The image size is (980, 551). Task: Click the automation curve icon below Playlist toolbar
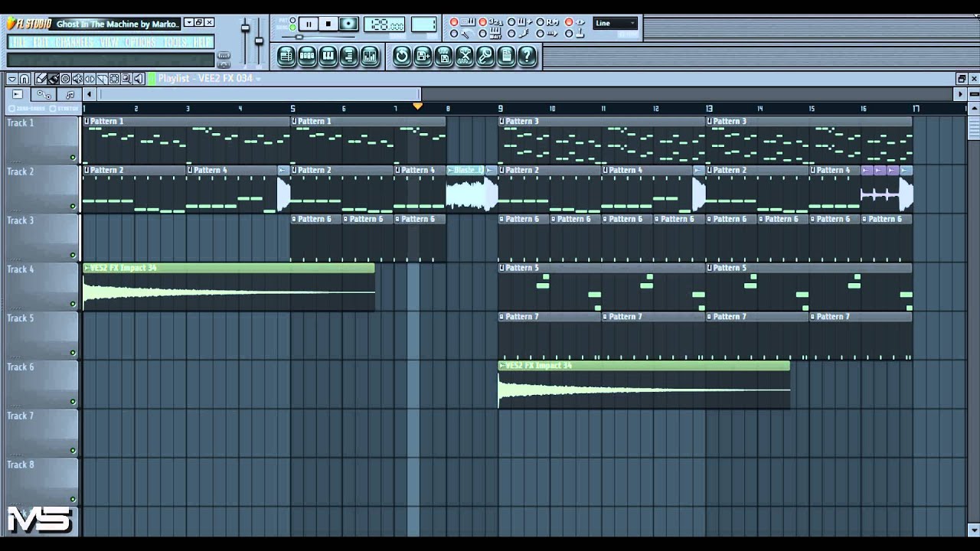tap(44, 94)
